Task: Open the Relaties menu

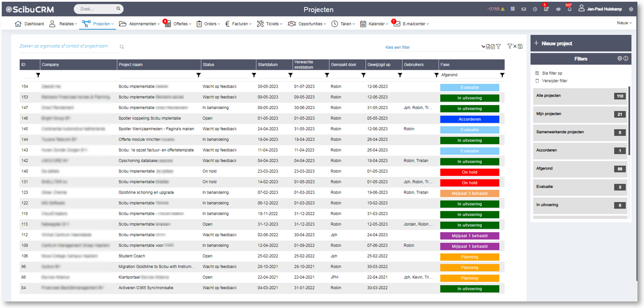Action: (x=63, y=24)
